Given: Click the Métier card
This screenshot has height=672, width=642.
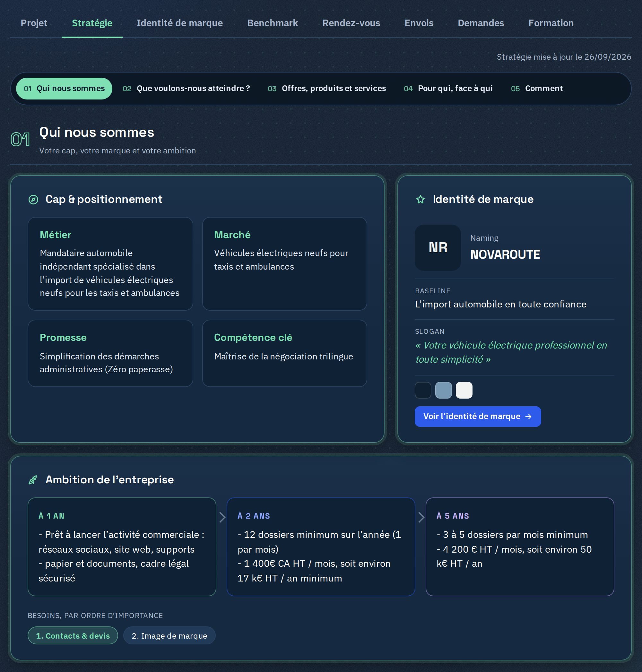Looking at the screenshot, I should coord(110,264).
